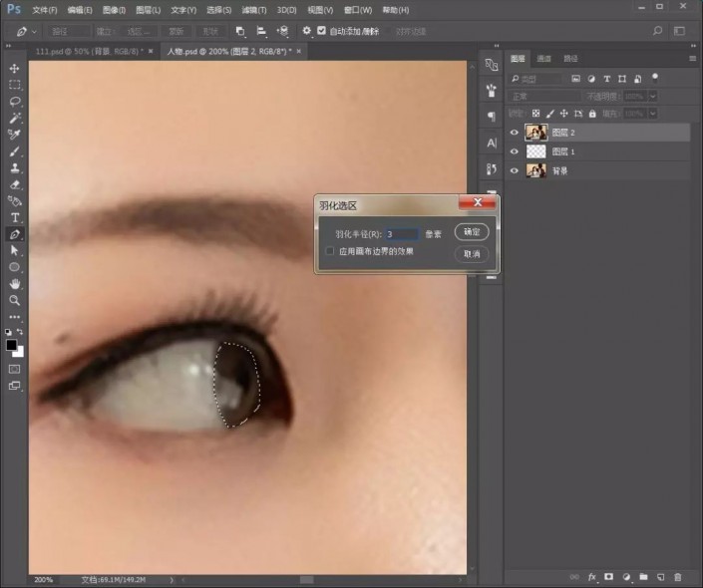This screenshot has width=703, height=588.
Task: Toggle lock all padlock icon
Action: pos(592,114)
